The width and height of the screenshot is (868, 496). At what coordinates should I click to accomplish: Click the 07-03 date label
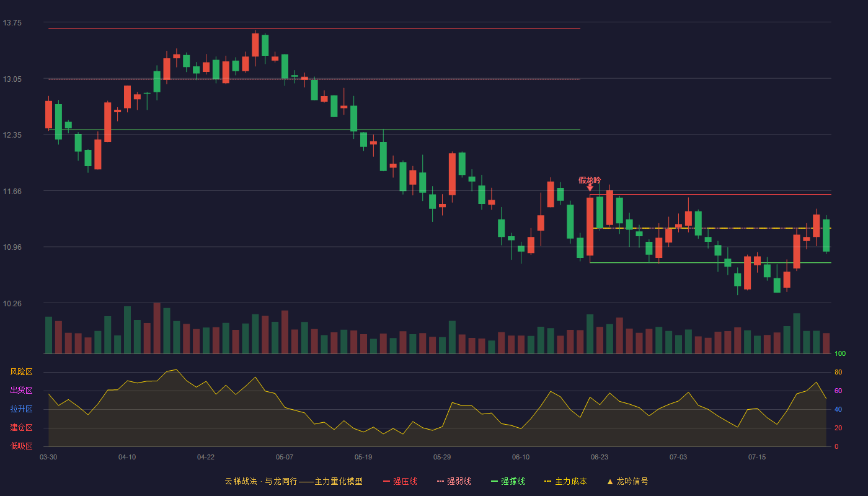[678, 457]
